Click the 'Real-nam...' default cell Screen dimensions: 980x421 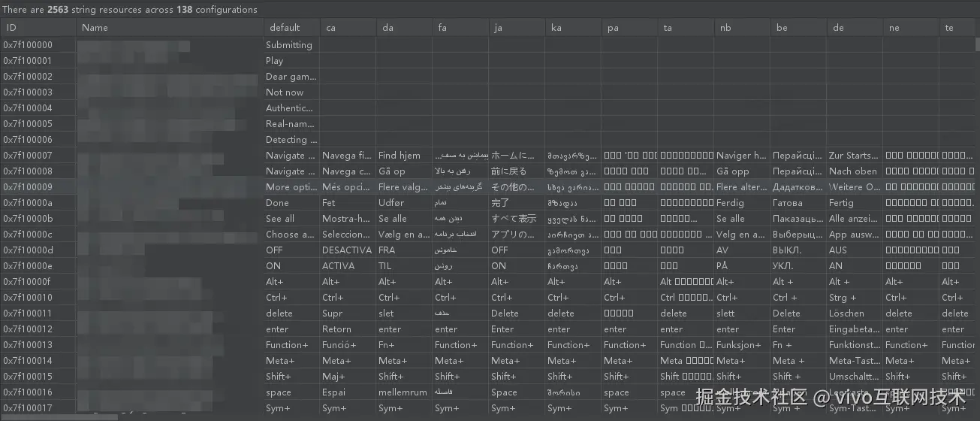(292, 124)
